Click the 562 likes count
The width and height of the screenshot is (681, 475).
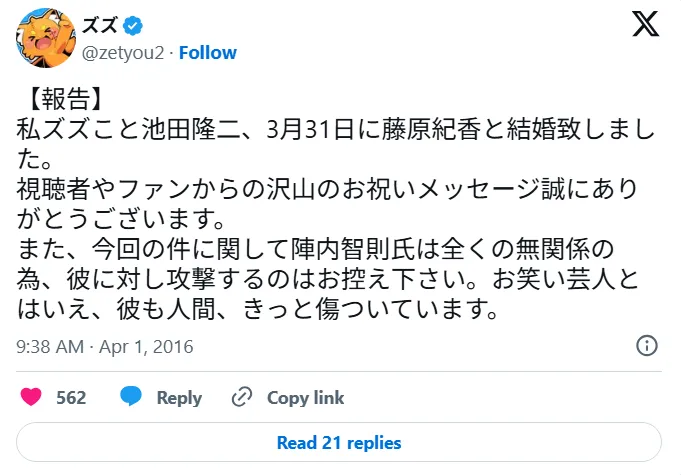[71, 397]
